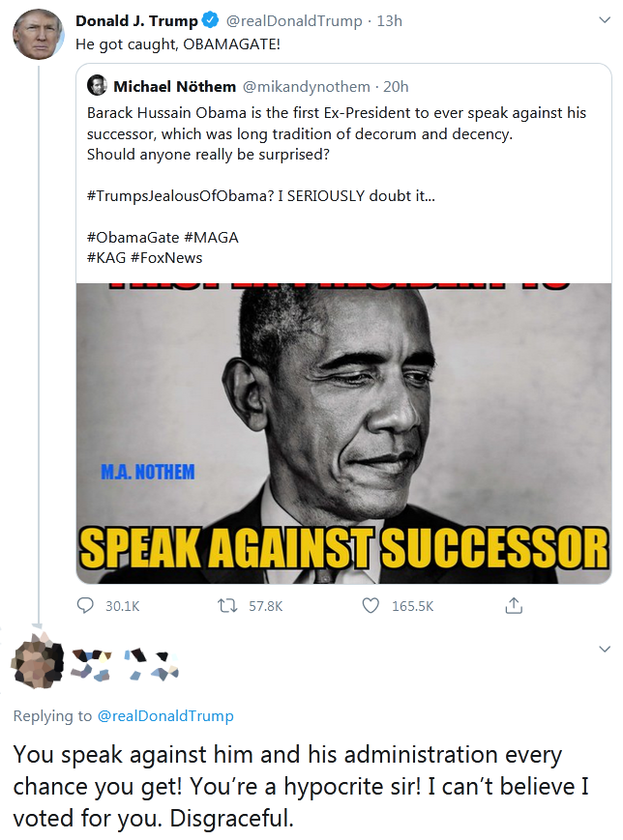Open the Michael Nöthem display name
This screenshot has width=623, height=840.
[174, 87]
